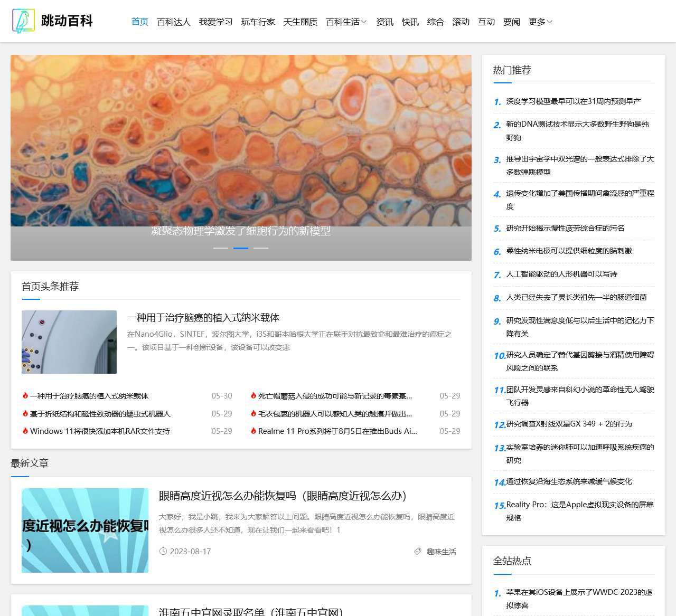Open the 综合 nav item
This screenshot has width=676, height=616.
436,22
